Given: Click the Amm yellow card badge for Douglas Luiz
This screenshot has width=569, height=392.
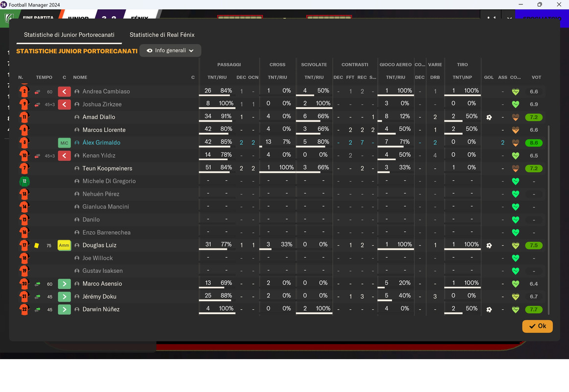Looking at the screenshot, I should pos(64,245).
